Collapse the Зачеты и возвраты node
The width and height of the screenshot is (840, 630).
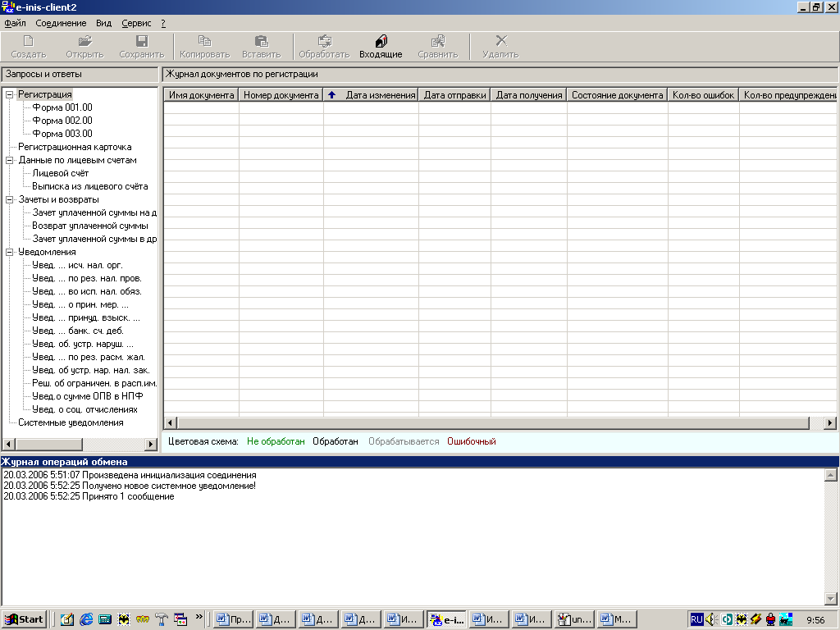click(x=10, y=200)
